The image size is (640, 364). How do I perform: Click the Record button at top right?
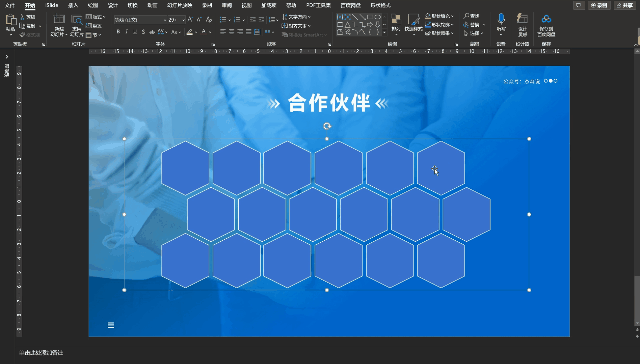(599, 5)
